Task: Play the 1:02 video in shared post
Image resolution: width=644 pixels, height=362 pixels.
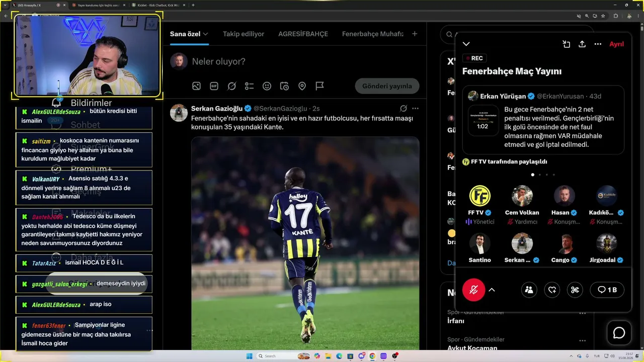Action: [483, 121]
